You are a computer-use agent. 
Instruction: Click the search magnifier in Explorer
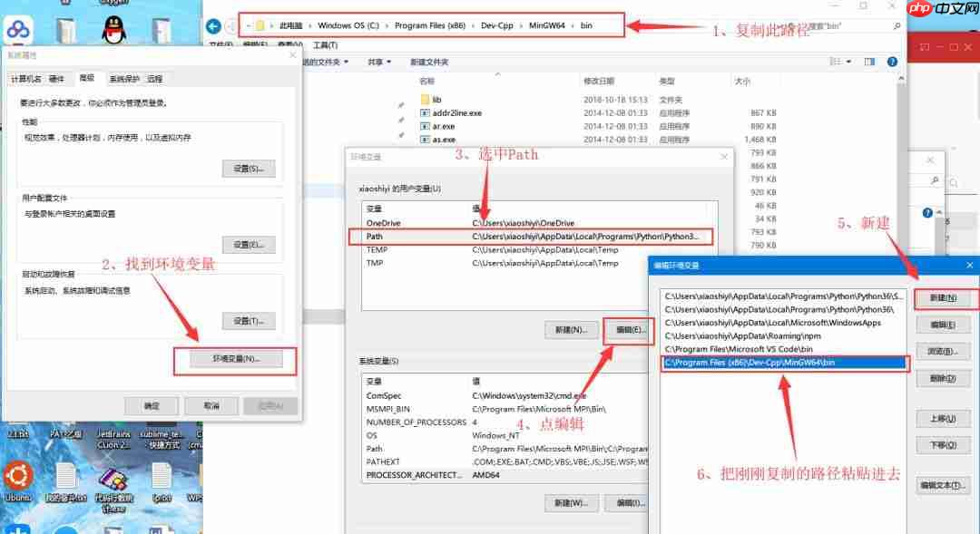[x=897, y=26]
